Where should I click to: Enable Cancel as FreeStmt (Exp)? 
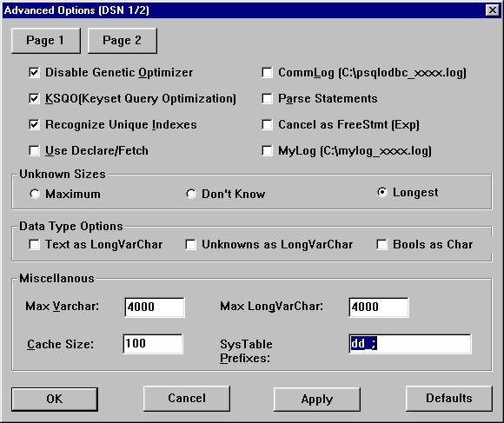coord(267,124)
